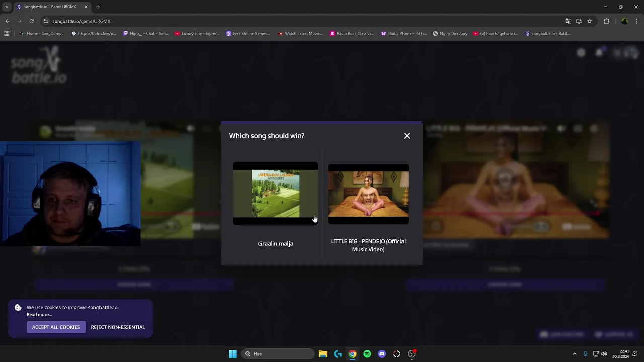
Task: Click the cookie icon in the consent banner
Action: (18, 307)
